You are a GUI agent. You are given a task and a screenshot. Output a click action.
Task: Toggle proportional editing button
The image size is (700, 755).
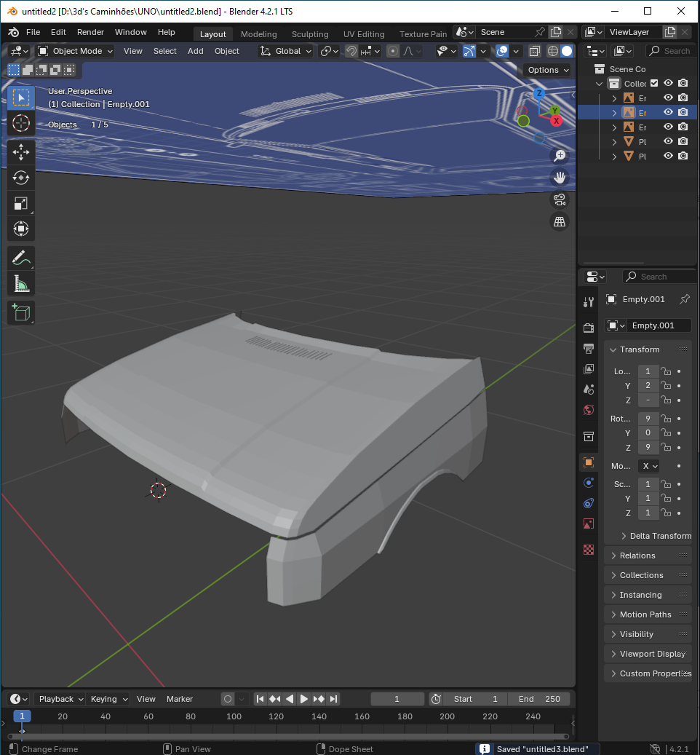click(393, 51)
